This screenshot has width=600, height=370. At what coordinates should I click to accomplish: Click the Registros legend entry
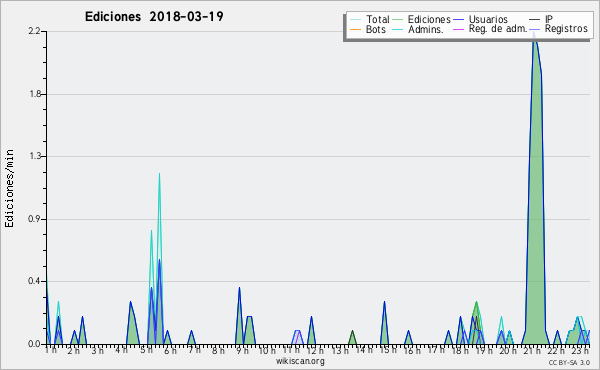pyautogui.click(x=558, y=29)
